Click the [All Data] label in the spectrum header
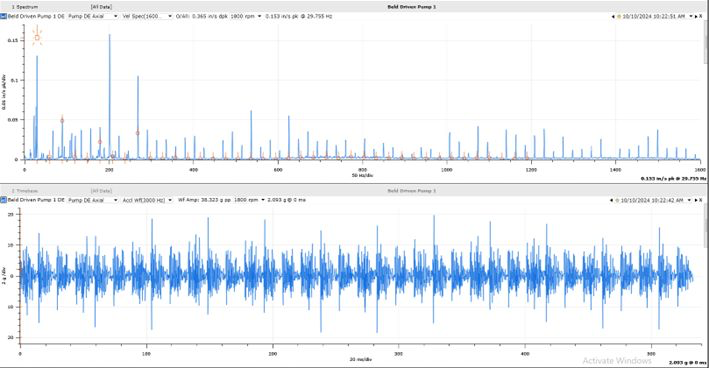709x368 pixels. (101, 7)
